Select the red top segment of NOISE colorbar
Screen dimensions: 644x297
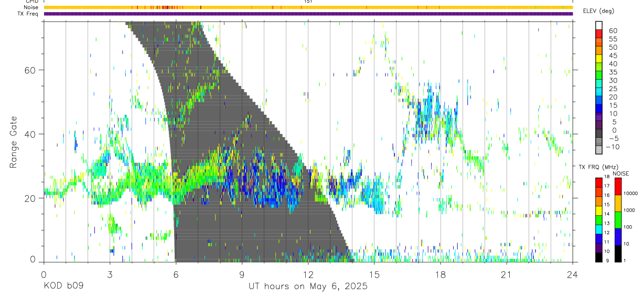point(618,186)
